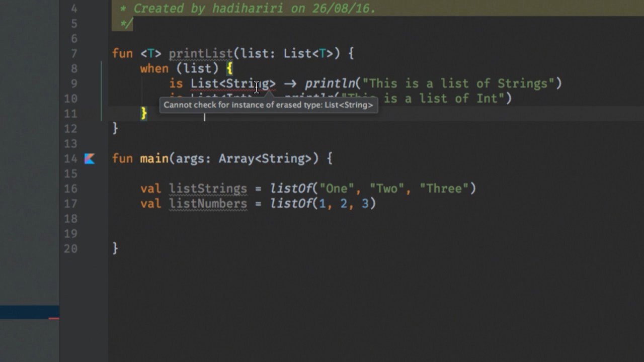644x362 pixels.
Task: Click line number 7 in the gutter
Action: coord(74,54)
